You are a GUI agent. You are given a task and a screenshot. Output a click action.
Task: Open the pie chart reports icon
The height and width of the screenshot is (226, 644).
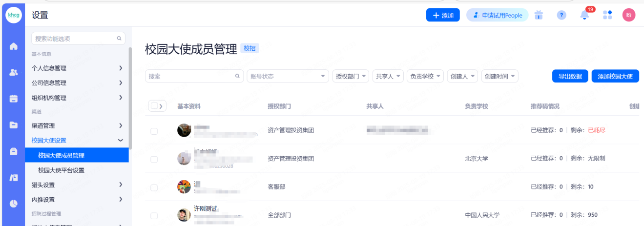pyautogui.click(x=14, y=204)
